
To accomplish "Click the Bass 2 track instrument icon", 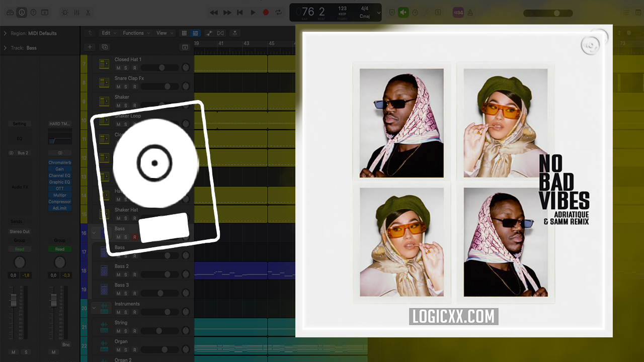I will 104,270.
